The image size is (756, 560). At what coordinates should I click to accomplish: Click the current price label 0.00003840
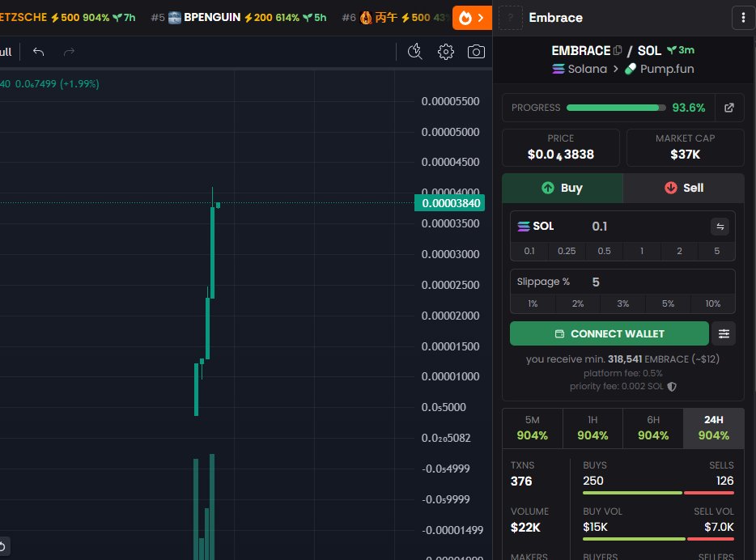click(450, 203)
